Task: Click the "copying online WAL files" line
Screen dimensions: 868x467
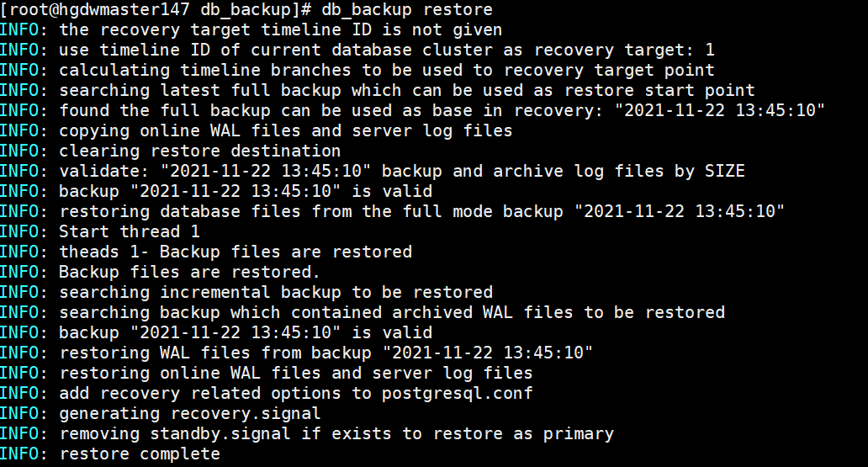Action: pos(286,130)
